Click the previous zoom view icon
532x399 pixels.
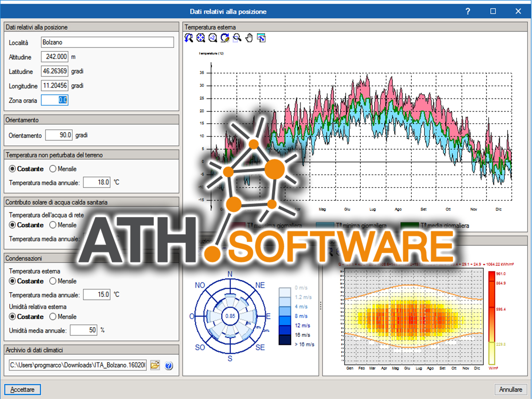[x=189, y=38]
